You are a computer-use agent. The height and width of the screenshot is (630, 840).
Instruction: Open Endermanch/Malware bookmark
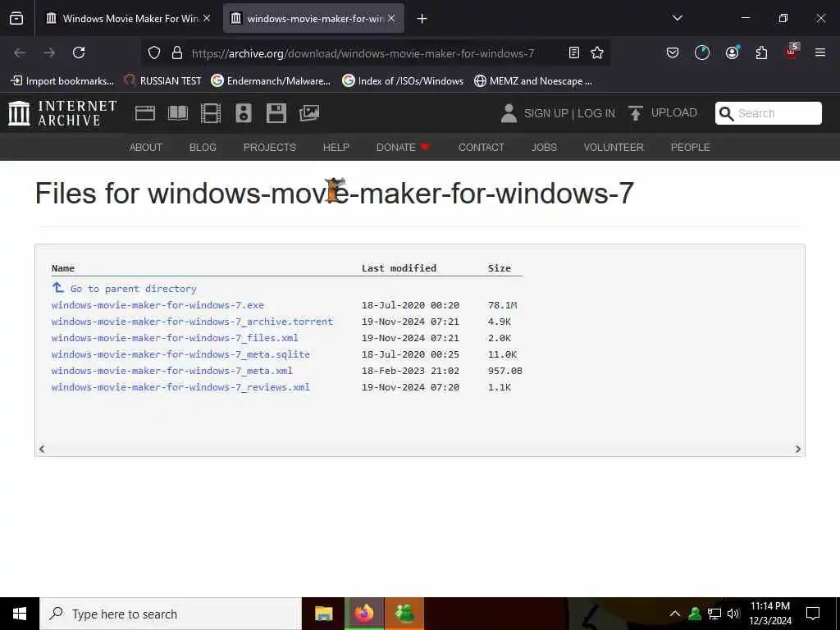click(271, 81)
